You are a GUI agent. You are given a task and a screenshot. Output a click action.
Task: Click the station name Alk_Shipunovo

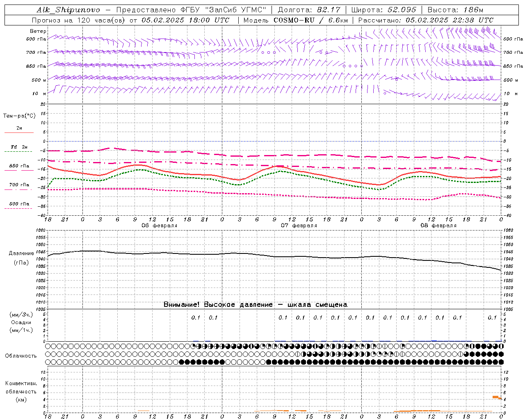pyautogui.click(x=68, y=10)
